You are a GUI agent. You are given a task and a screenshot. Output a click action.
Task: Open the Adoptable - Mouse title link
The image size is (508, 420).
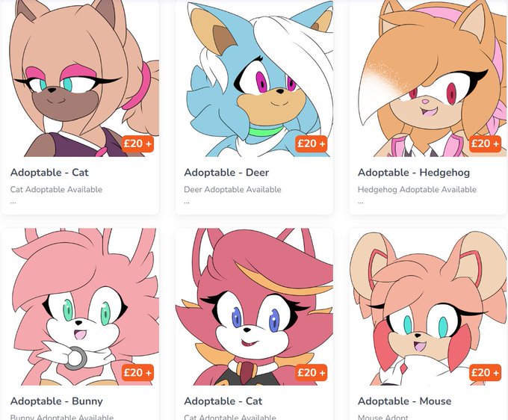tap(404, 401)
